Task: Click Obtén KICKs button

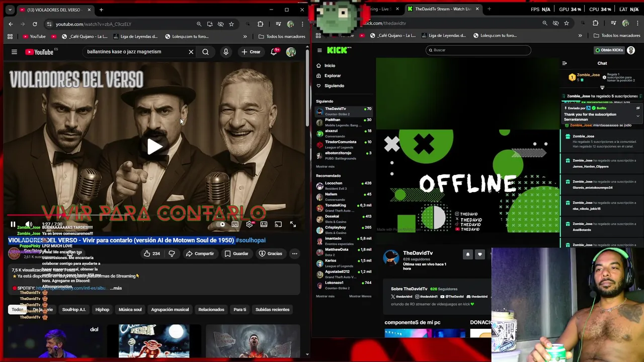Action: 609,50
